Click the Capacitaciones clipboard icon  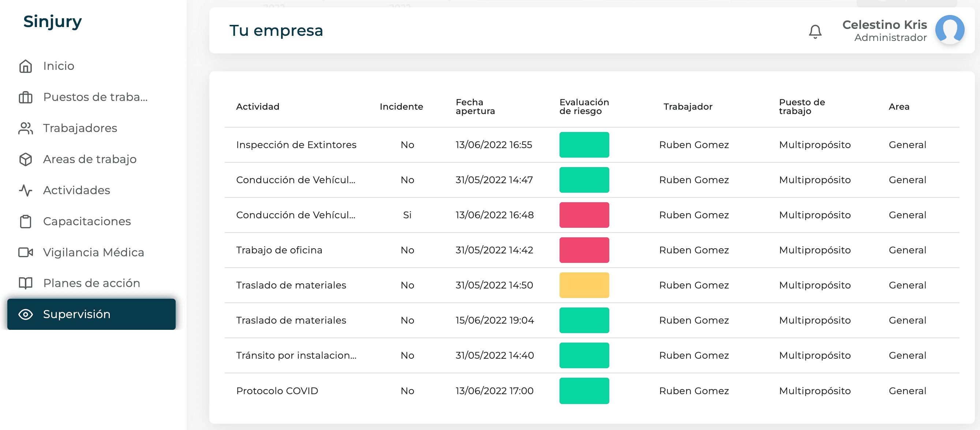[26, 221]
